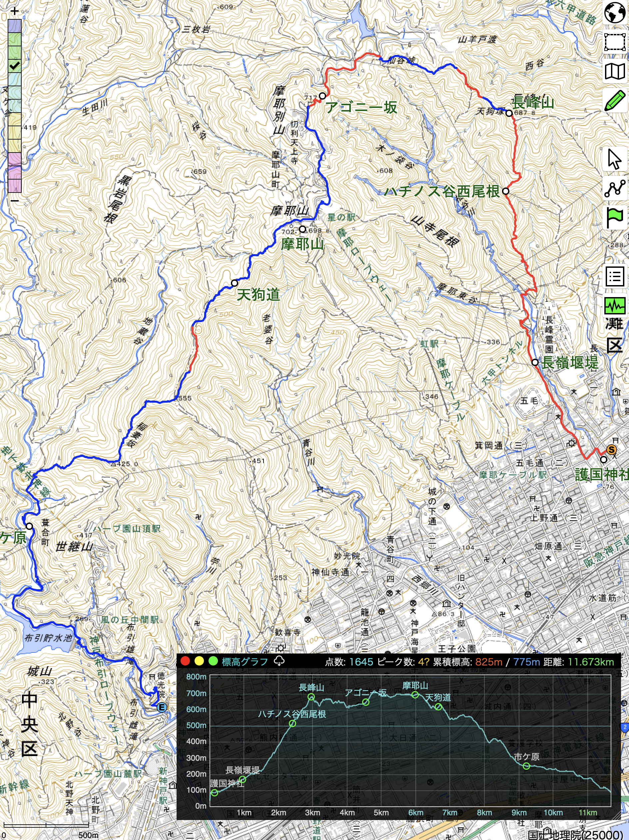Click the checked green zoom level cell
Viewport: 629px width, 840px height.
[x=14, y=66]
